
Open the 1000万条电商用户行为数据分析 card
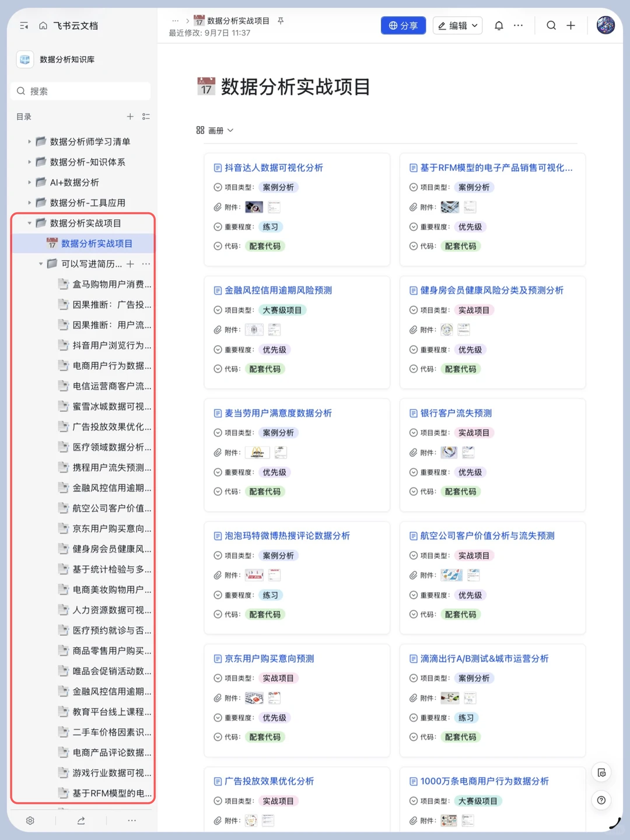(484, 781)
